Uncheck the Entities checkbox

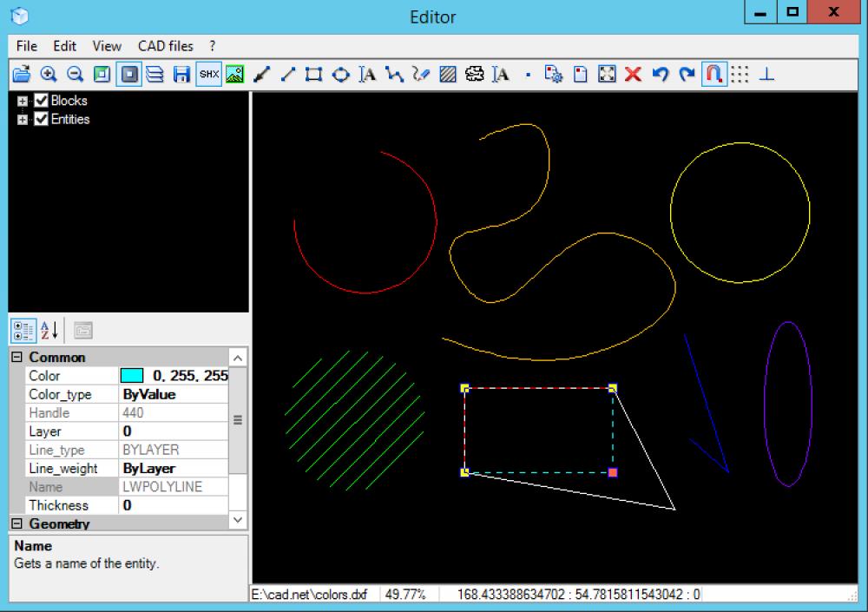click(x=40, y=119)
